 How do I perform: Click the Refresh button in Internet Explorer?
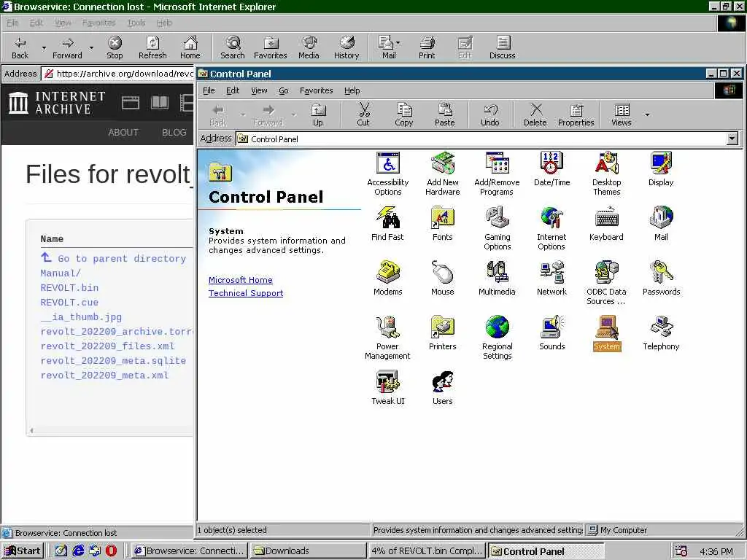pos(152,47)
